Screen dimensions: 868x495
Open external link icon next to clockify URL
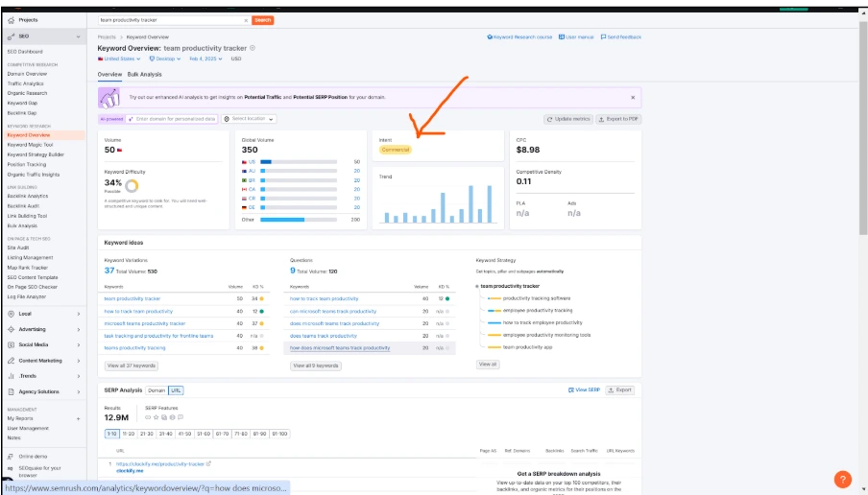coord(208,464)
